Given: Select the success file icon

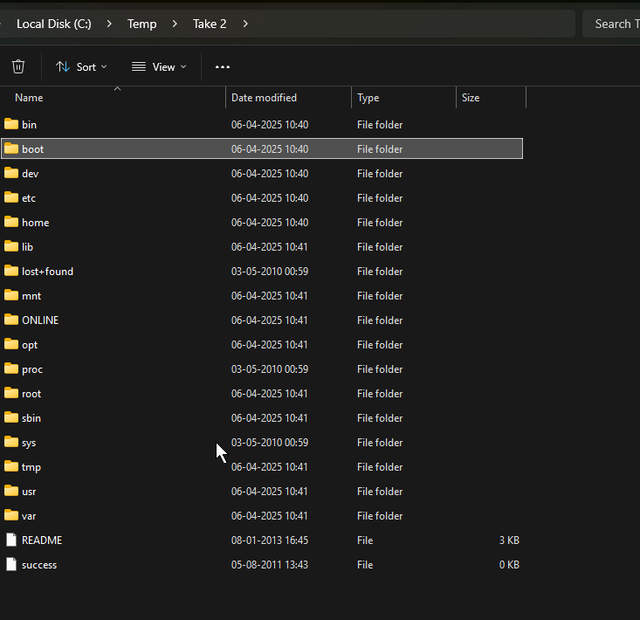Looking at the screenshot, I should pyautogui.click(x=11, y=564).
